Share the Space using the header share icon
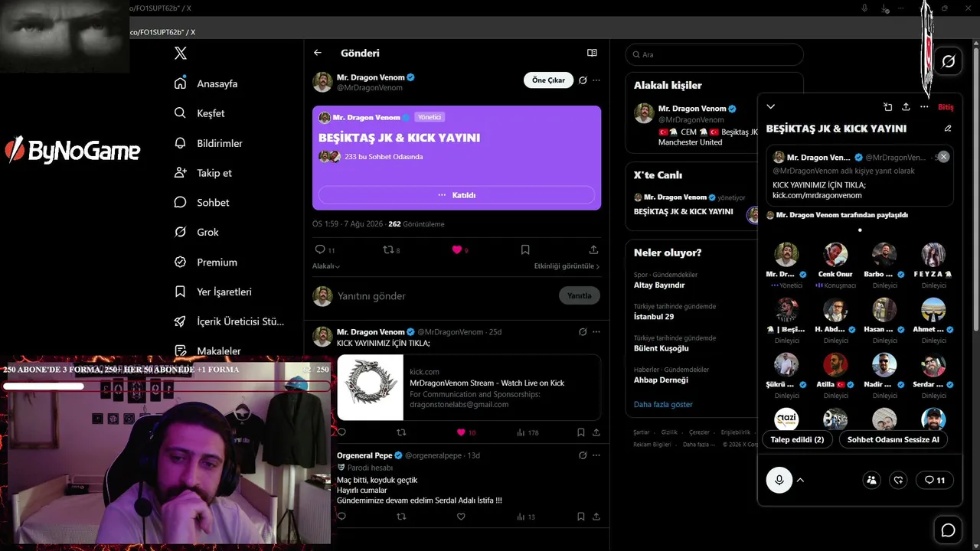 [906, 107]
